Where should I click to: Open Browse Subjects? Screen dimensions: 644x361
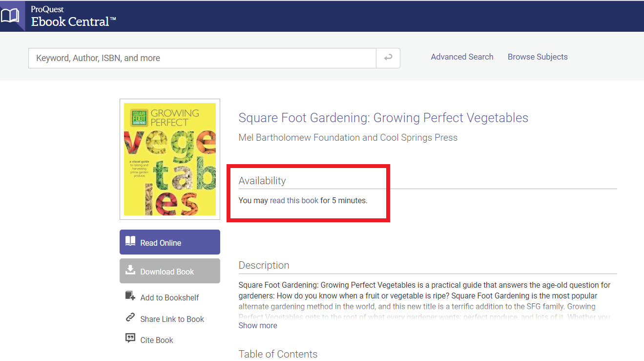538,57
